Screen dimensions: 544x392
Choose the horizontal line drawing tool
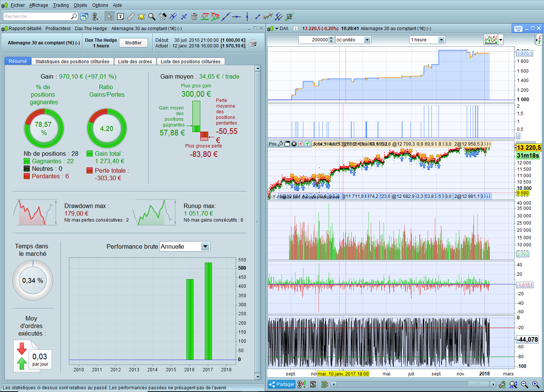tap(236, 17)
